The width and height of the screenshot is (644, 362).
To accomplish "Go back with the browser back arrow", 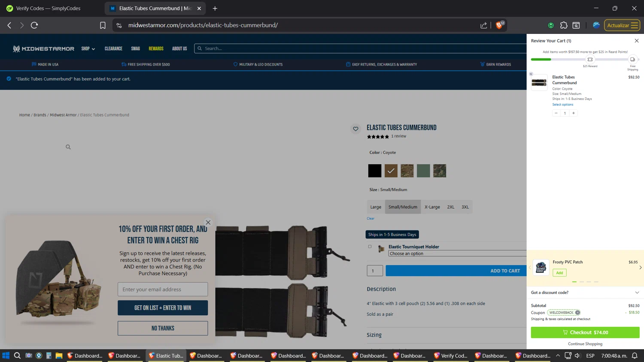I will (9, 25).
